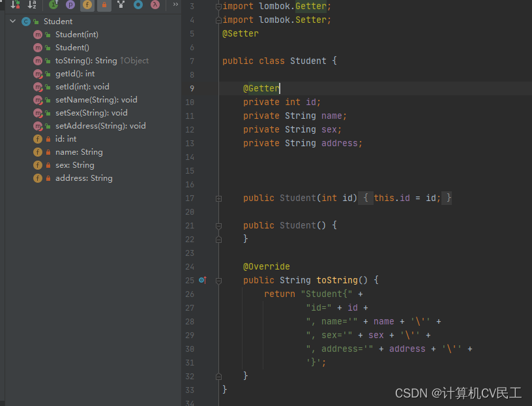Select setSex(String): void method

click(x=92, y=113)
